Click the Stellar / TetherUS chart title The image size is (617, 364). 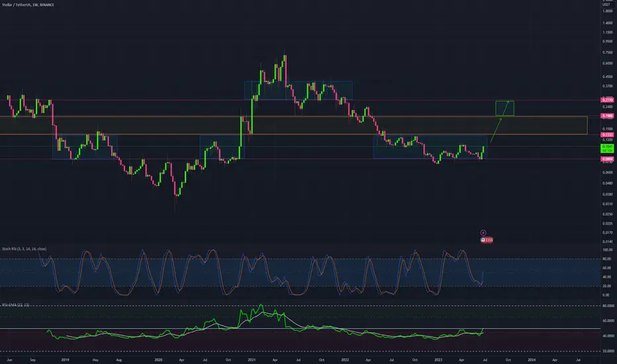28,5
